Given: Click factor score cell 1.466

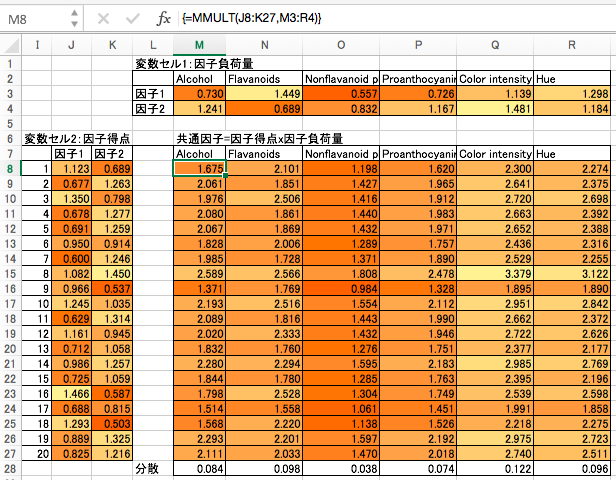Looking at the screenshot, I should pyautogui.click(x=72, y=394).
